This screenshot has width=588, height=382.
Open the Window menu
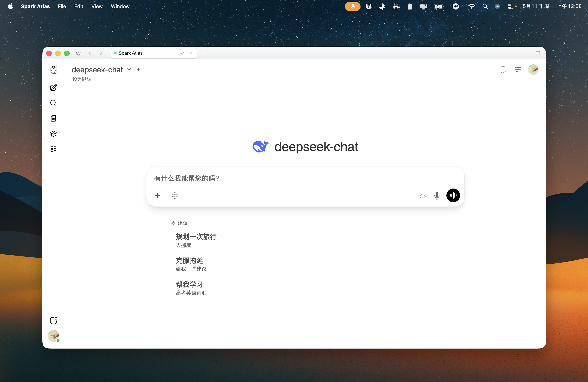(x=120, y=6)
